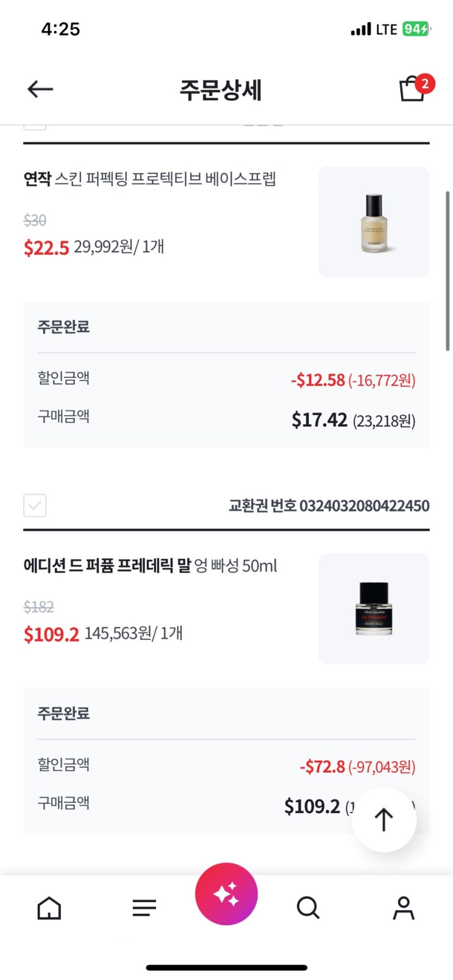Open 연작 스킨 퍼펙팅 프로텍티브 베이스프렙 product
The width and height of the screenshot is (453, 980).
[x=150, y=179]
